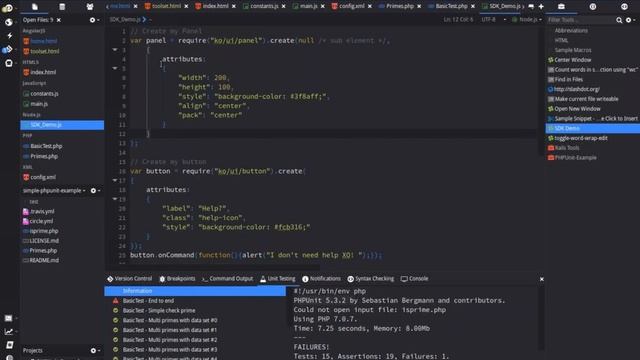
Task: Open the Version Control bottom tab
Action: tap(129, 279)
